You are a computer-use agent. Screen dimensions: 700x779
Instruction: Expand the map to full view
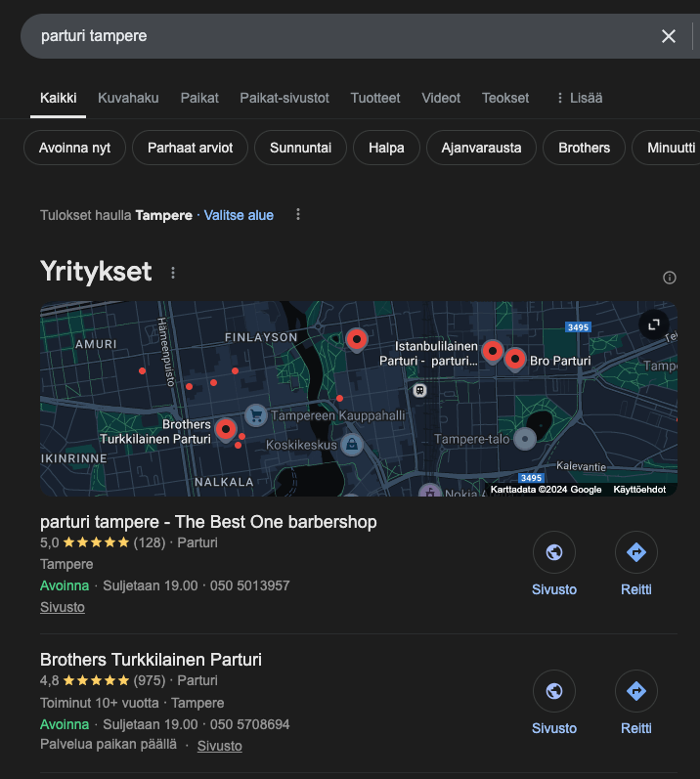[x=653, y=325]
